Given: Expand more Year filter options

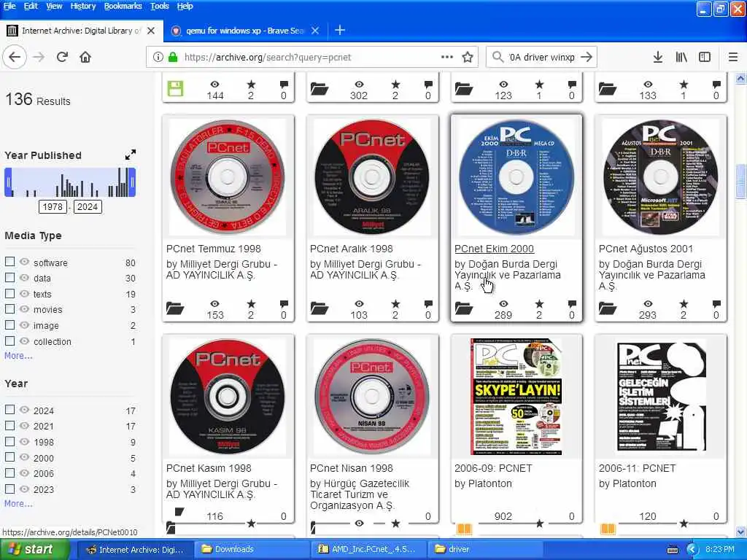Looking at the screenshot, I should [x=18, y=504].
